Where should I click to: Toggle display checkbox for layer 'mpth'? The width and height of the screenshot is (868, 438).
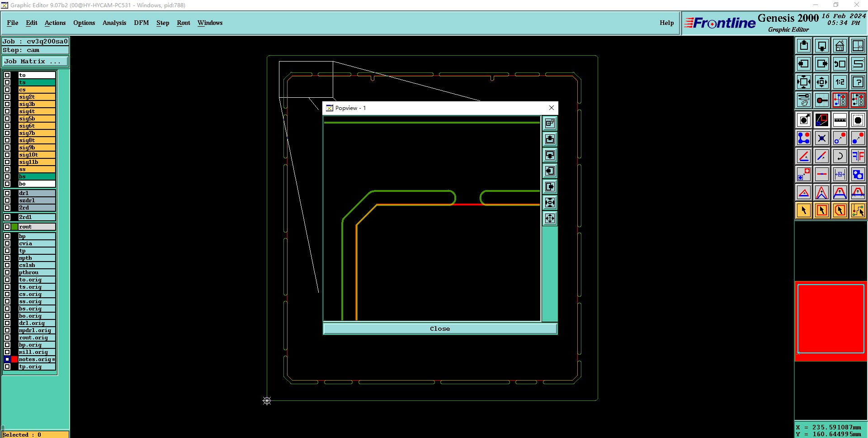coord(7,258)
